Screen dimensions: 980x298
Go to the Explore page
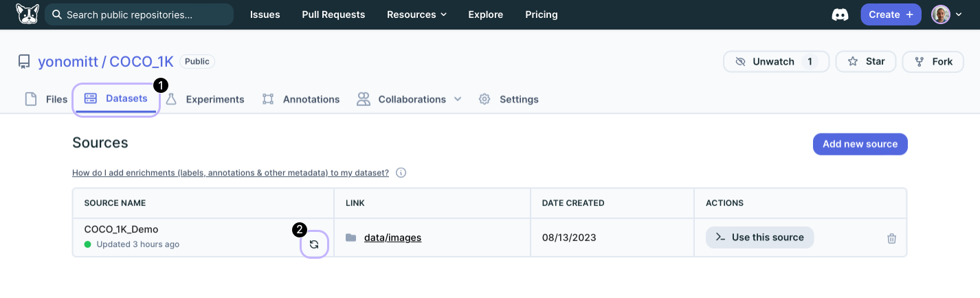pyautogui.click(x=486, y=14)
